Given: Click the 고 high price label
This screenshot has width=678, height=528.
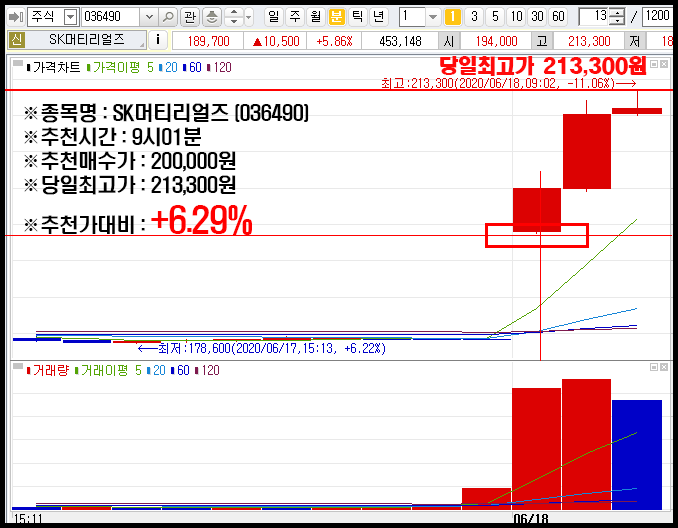Looking at the screenshot, I should click(542, 41).
